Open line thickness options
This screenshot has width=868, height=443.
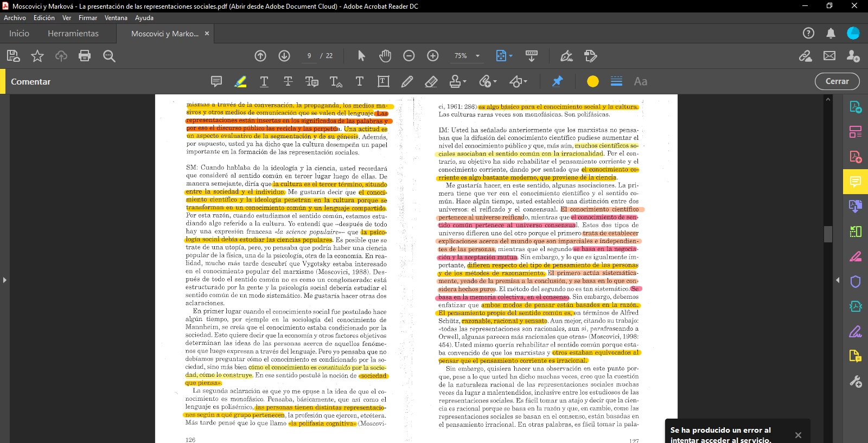(x=616, y=81)
